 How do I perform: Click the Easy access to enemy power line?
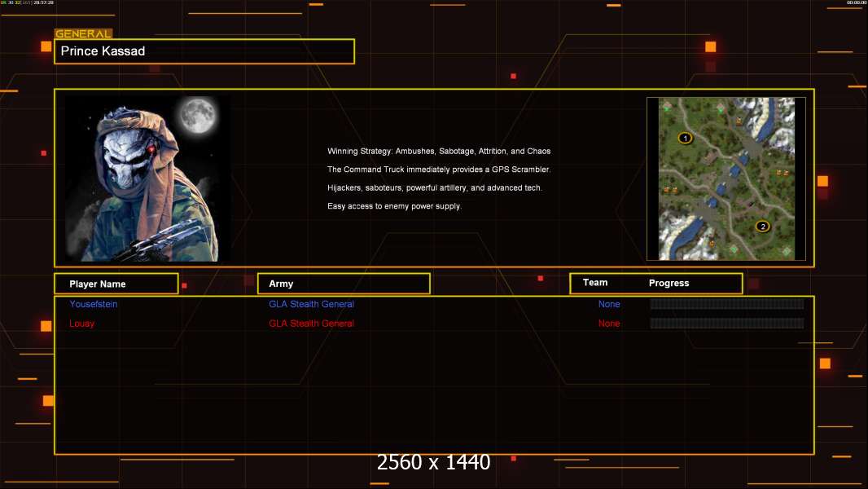click(394, 206)
